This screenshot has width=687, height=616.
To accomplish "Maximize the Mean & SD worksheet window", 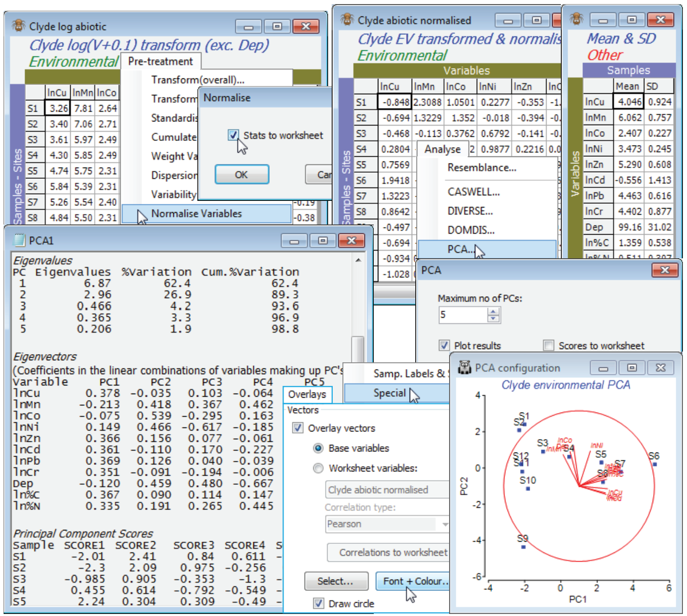I will (632, 20).
